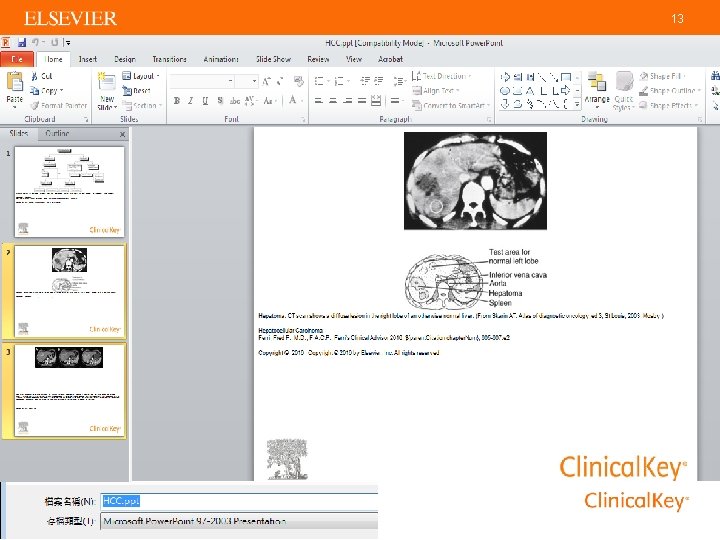
Task: Clear all formatting with the eraser icon
Action: coord(299,81)
